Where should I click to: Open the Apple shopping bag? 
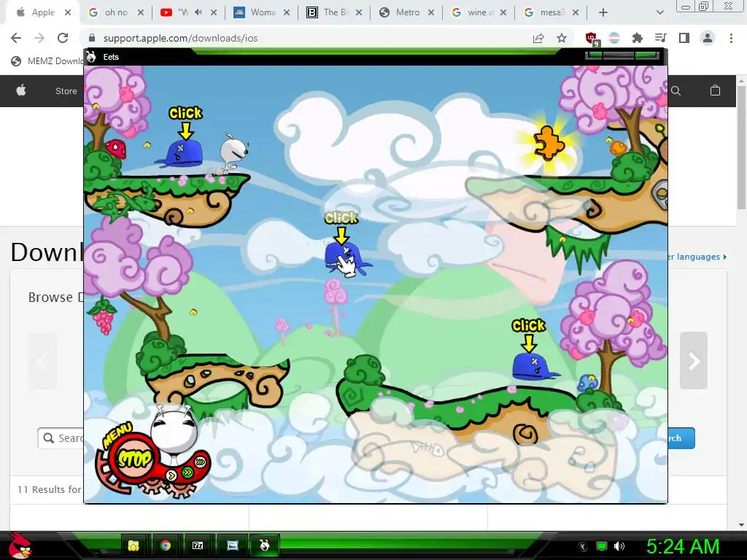pyautogui.click(x=715, y=90)
